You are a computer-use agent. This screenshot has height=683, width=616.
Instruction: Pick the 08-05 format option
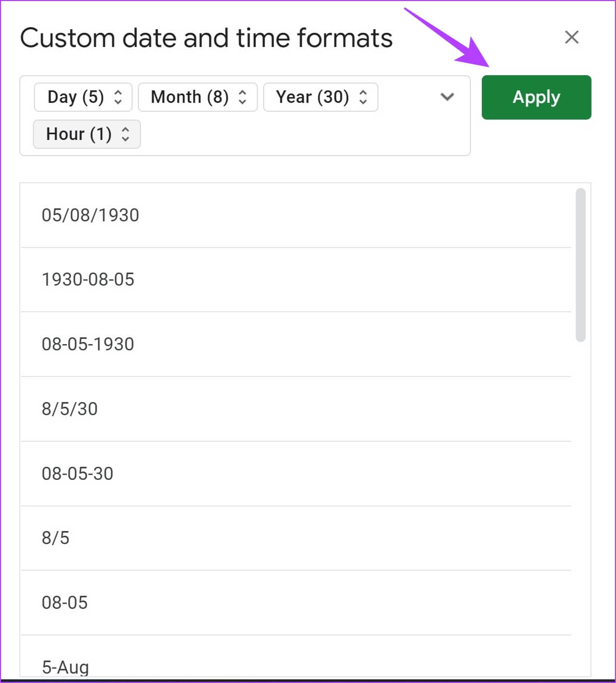[x=65, y=603]
